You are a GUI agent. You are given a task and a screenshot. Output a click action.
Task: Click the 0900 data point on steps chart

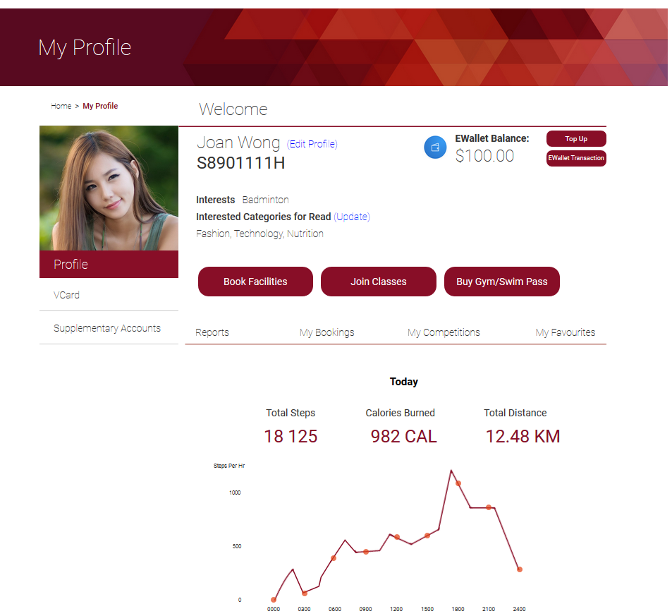click(x=366, y=552)
